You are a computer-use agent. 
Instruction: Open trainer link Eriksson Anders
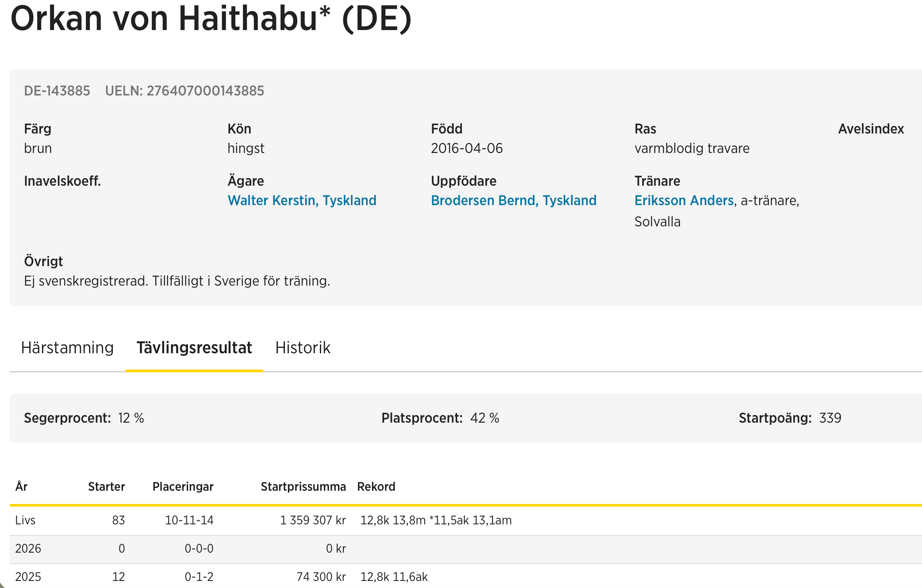[x=684, y=201]
